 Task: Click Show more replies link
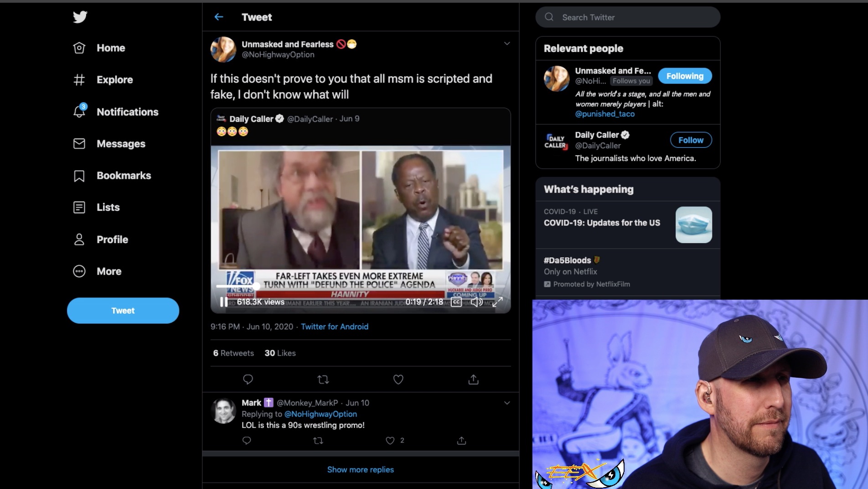coord(360,469)
